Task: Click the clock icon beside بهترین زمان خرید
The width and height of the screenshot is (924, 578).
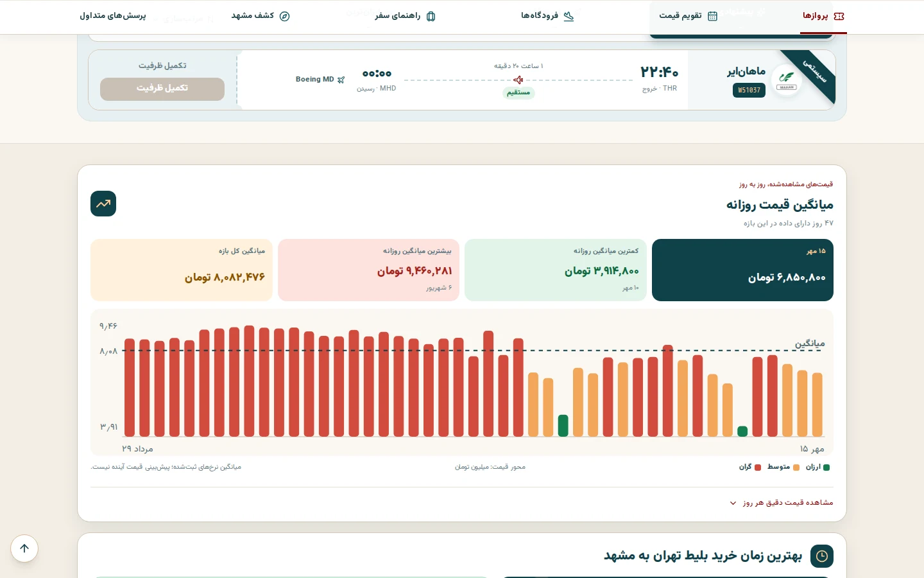Action: (x=822, y=556)
